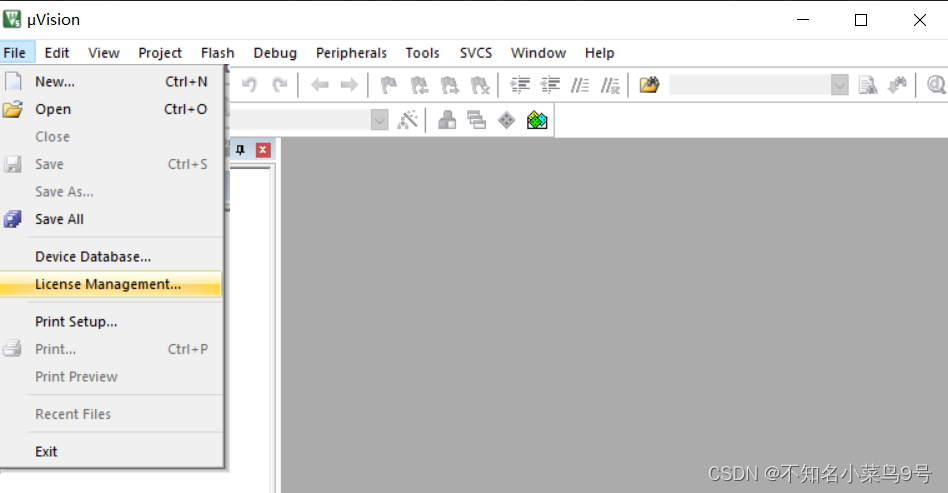Screen dimensions: 948x493
Task: Open the Pack Installer icon
Action: (x=537, y=120)
